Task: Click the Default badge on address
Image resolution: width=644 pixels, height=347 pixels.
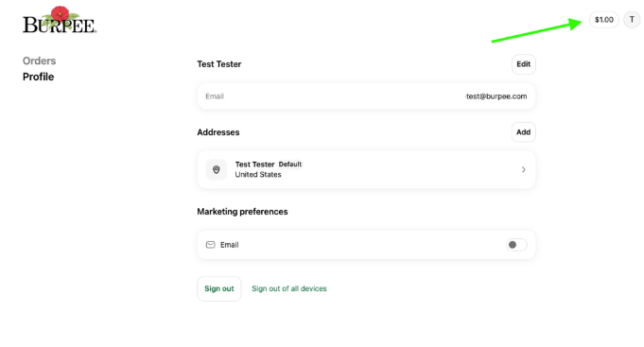Action: tap(290, 165)
